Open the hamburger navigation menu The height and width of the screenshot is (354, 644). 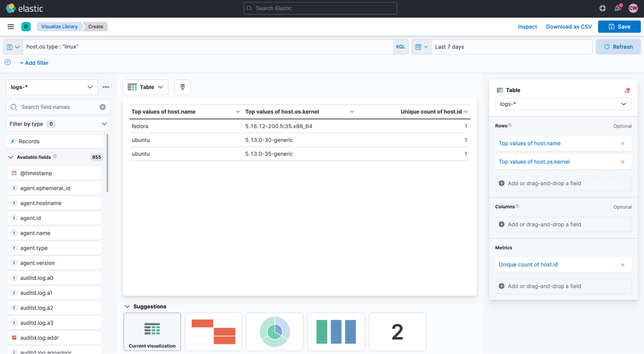coord(11,27)
